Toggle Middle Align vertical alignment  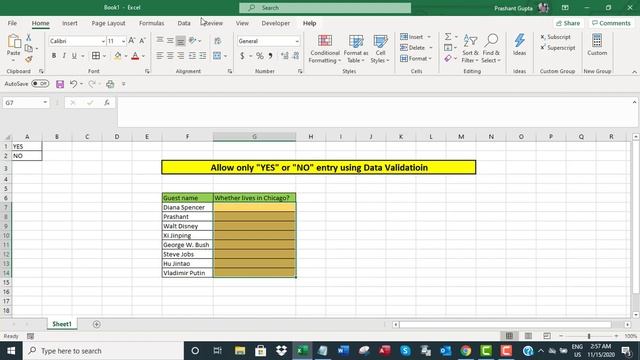click(170, 40)
